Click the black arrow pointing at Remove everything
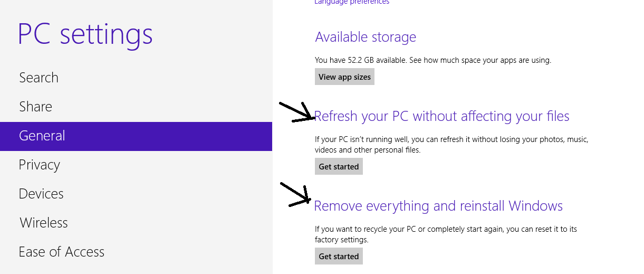Image resolution: width=644 pixels, height=274 pixels. tap(295, 194)
